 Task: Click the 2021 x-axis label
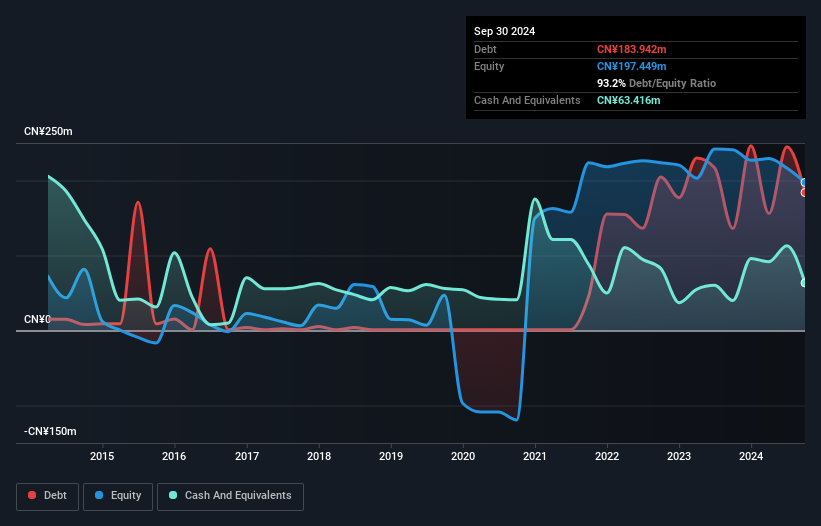pyautogui.click(x=535, y=456)
